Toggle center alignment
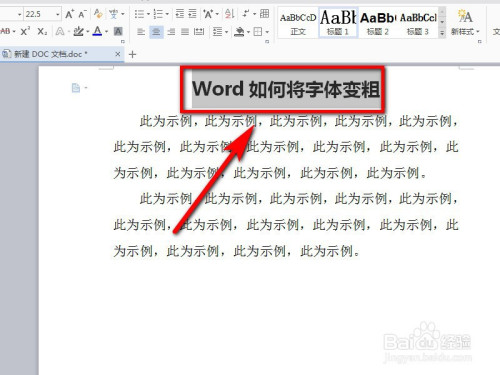The height and width of the screenshot is (375, 500). pos(156,32)
